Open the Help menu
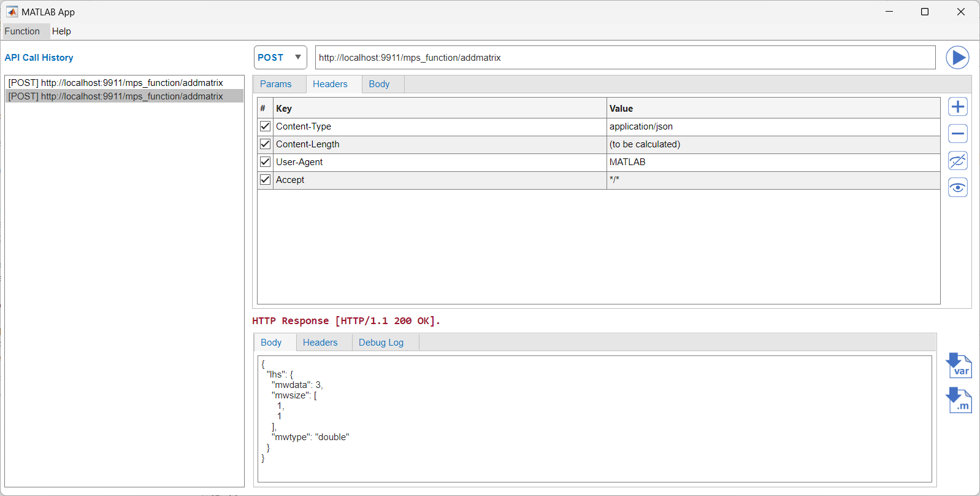Screen dimensions: 980x496 pos(61,31)
